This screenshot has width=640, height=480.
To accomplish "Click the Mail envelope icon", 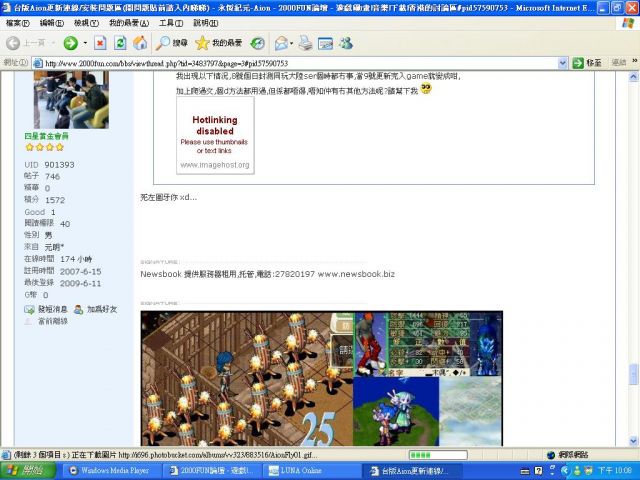I will coord(281,43).
